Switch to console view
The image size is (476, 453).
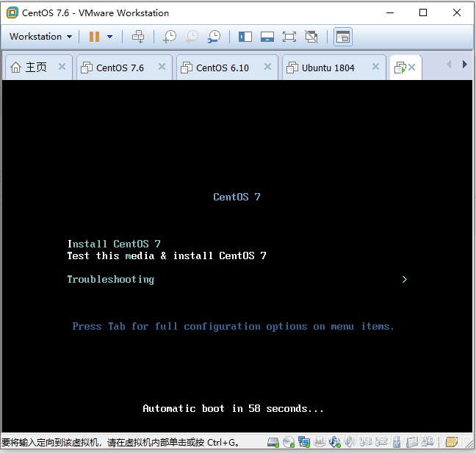click(343, 37)
